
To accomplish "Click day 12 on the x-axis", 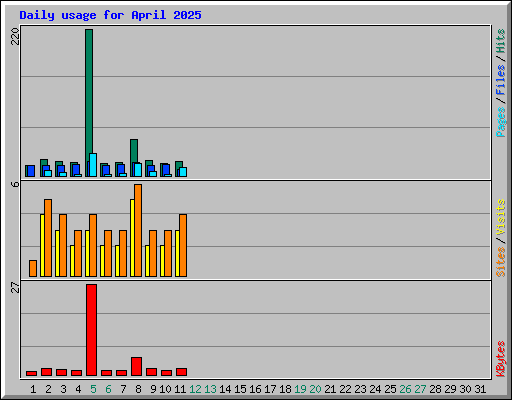I will (x=195, y=389).
